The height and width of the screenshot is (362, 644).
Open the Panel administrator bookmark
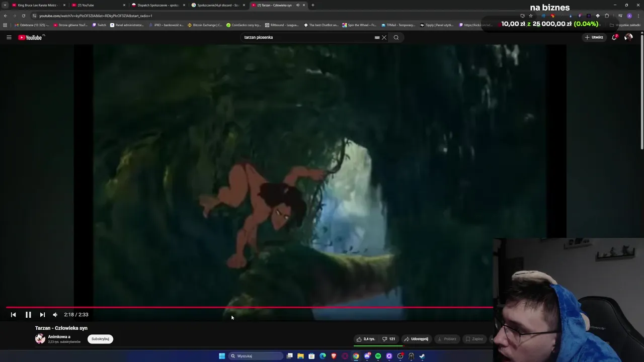[127, 25]
